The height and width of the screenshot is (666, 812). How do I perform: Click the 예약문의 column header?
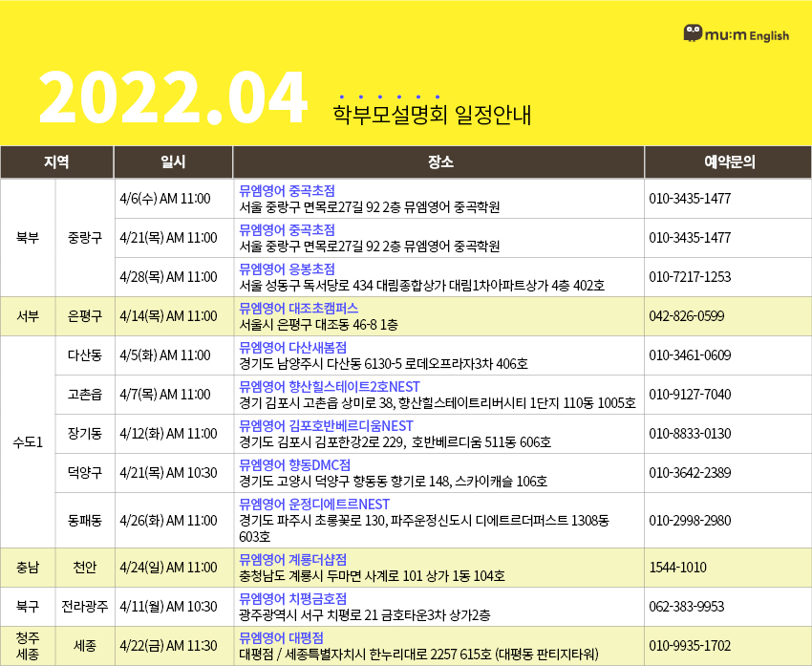coord(728,162)
